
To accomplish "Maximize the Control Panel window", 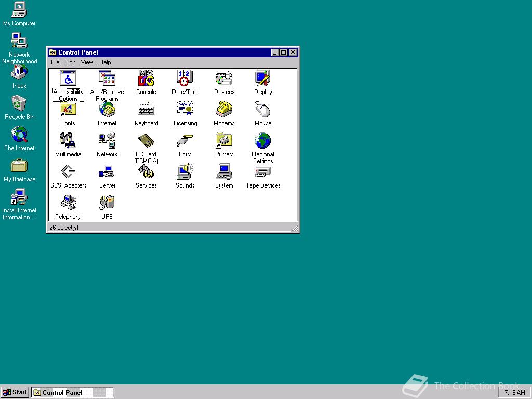I will pyautogui.click(x=283, y=52).
